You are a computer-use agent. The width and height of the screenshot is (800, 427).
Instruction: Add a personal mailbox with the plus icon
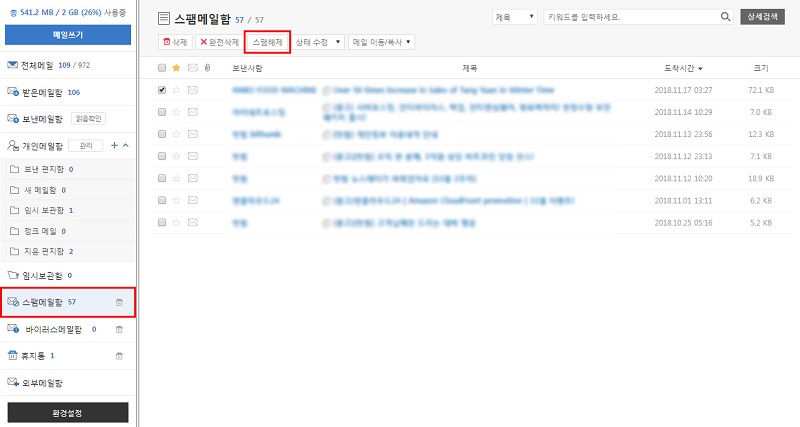pyautogui.click(x=114, y=145)
